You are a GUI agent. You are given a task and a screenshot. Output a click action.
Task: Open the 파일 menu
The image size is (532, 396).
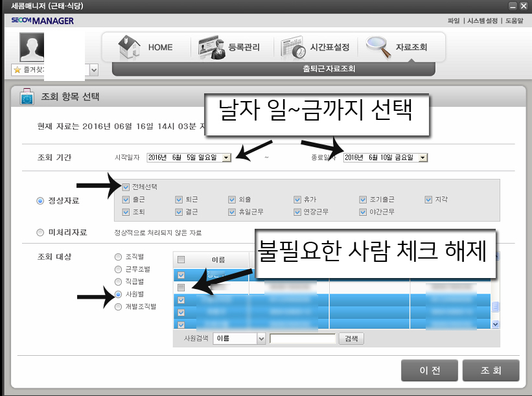[x=454, y=21]
